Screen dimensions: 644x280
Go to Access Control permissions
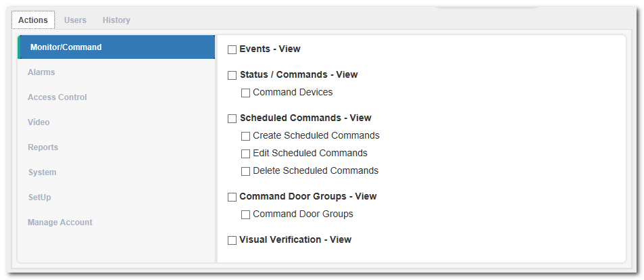tap(116, 97)
